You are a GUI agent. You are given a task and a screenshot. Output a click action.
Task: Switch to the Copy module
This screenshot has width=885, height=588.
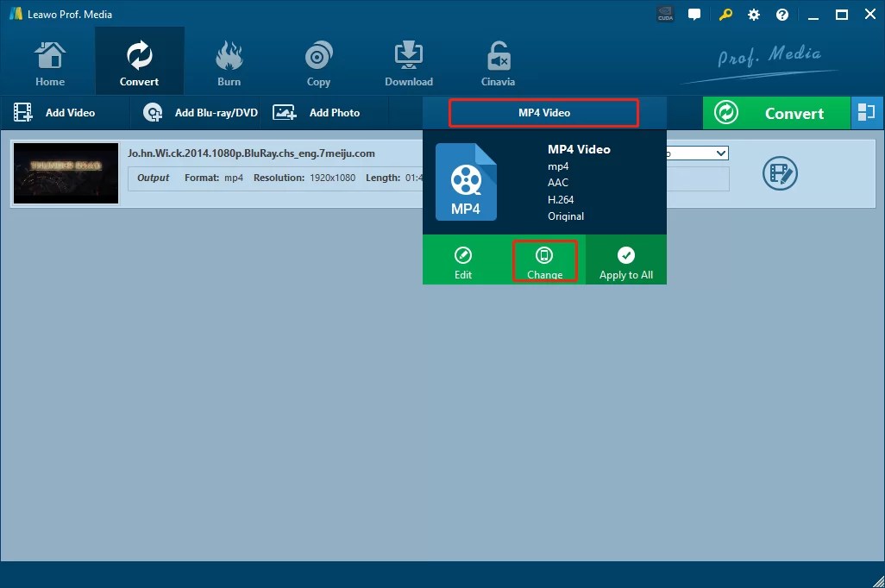click(x=318, y=60)
